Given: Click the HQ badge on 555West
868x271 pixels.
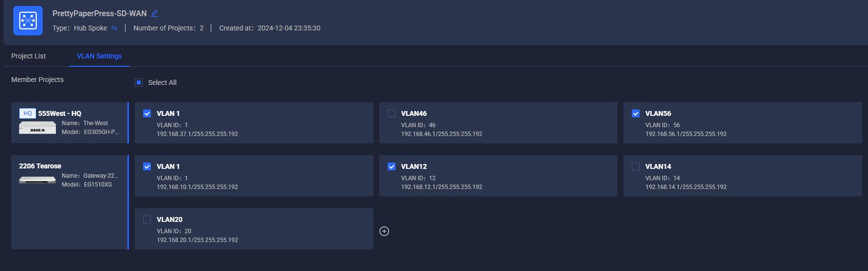Looking at the screenshot, I should [27, 113].
